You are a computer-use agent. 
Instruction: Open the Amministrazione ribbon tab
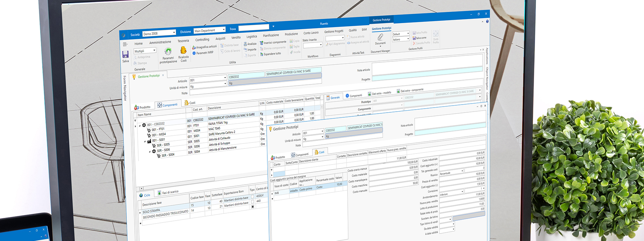160,42
